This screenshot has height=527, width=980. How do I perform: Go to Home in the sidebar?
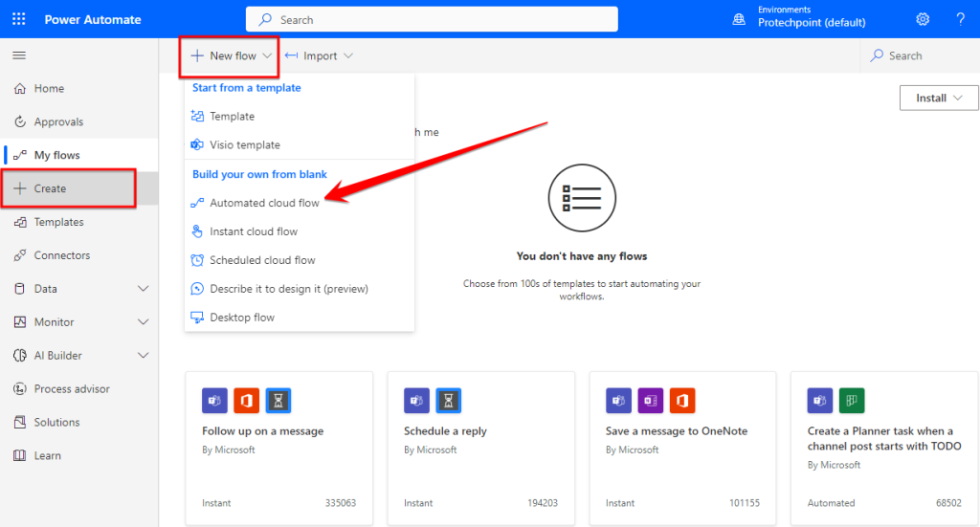click(79, 89)
